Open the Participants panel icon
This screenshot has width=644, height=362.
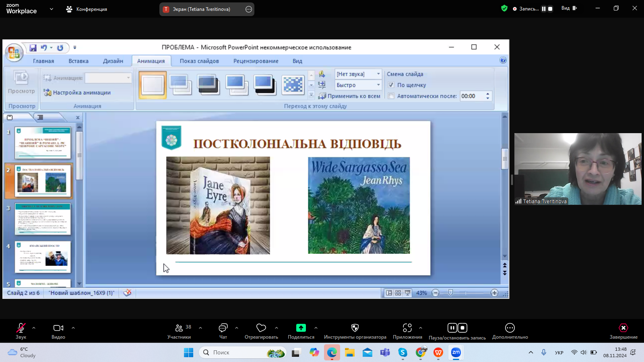click(179, 328)
